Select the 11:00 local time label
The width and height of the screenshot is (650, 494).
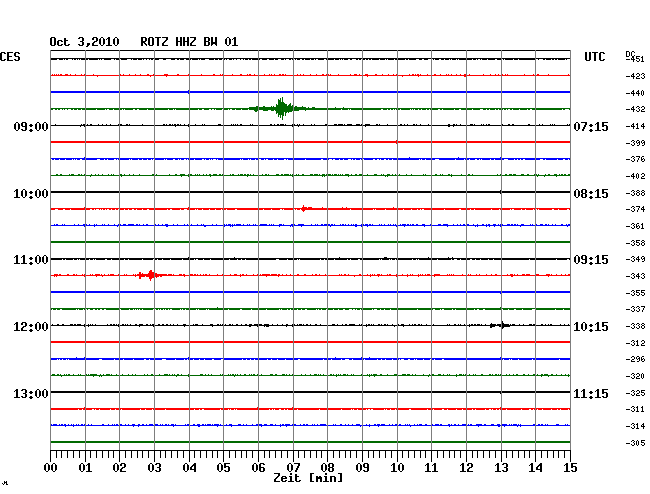pos(31,260)
